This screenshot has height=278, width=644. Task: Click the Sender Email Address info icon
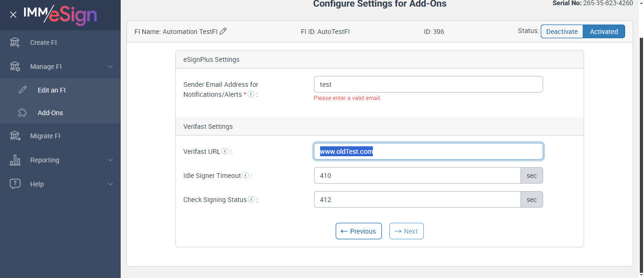pyautogui.click(x=251, y=94)
